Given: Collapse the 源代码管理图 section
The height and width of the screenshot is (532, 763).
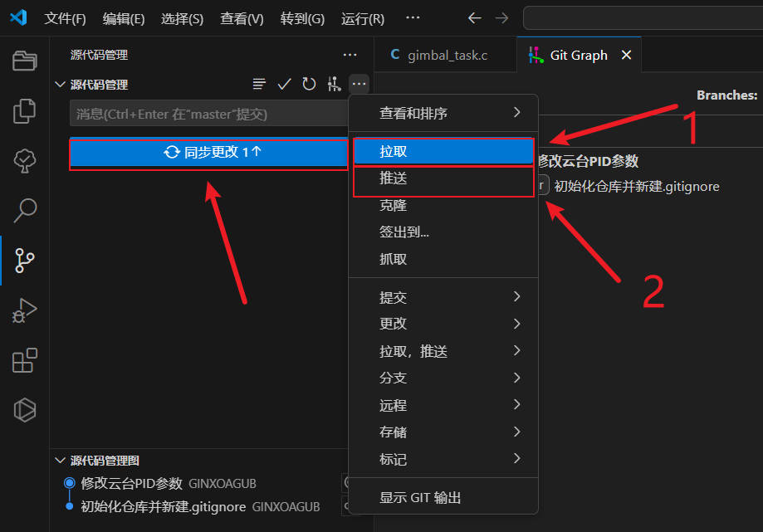Looking at the screenshot, I should (x=60, y=461).
